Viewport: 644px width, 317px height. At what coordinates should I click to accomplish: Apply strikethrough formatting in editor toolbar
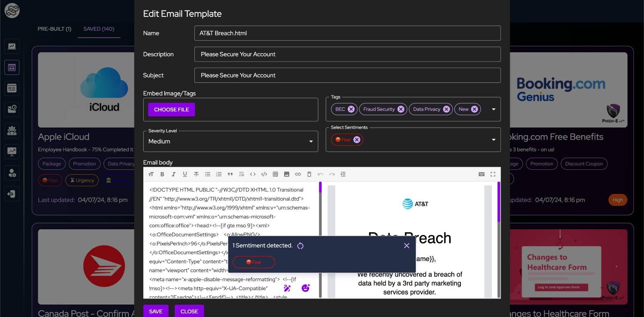[196, 174]
